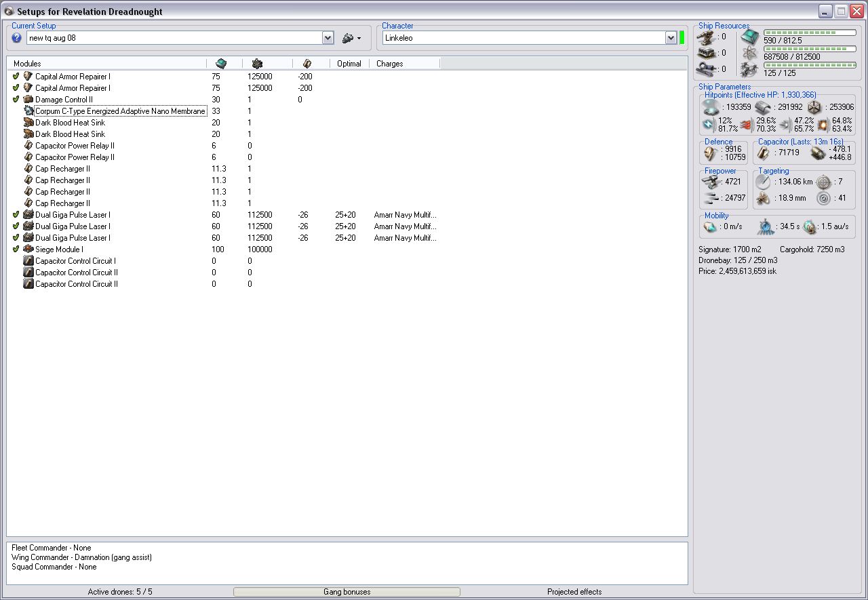
Task: Click the powergrid icon beside 687508 / 812500
Action: click(x=749, y=53)
